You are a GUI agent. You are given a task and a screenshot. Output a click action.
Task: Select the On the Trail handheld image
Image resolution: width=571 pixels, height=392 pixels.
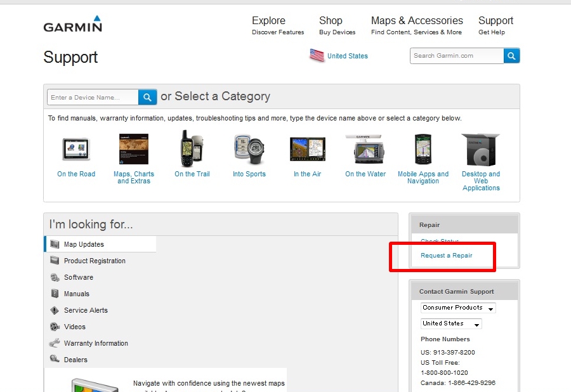192,148
